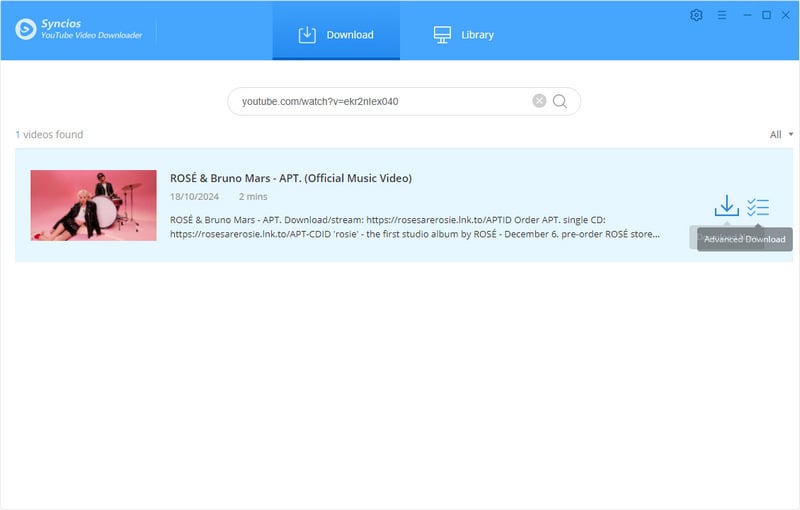This screenshot has height=510, width=800.
Task: Click the date 18/10/2024
Action: (x=194, y=197)
